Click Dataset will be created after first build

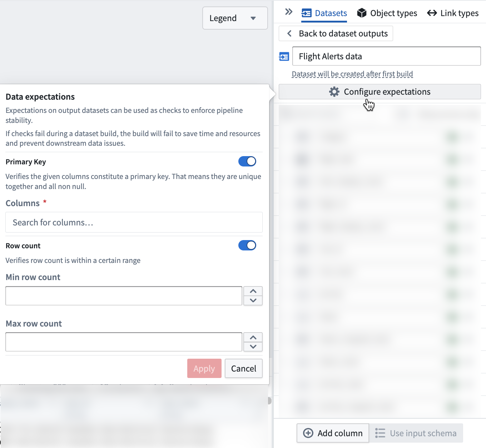(x=352, y=74)
